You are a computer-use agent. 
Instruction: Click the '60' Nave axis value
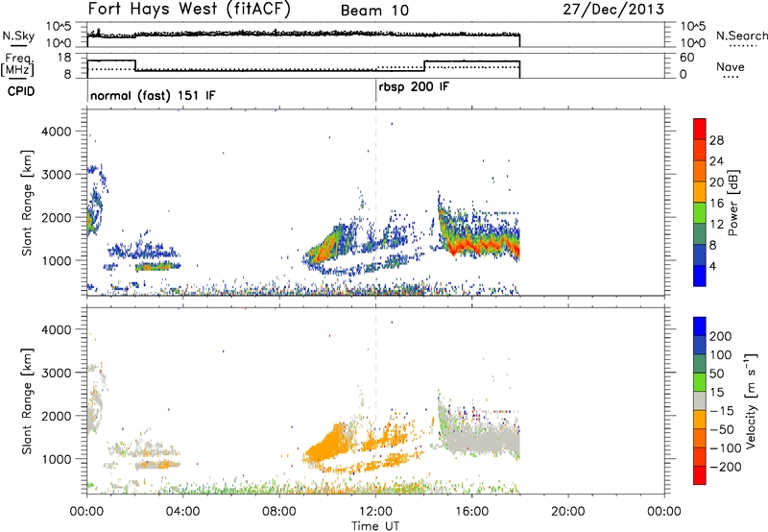pos(687,58)
